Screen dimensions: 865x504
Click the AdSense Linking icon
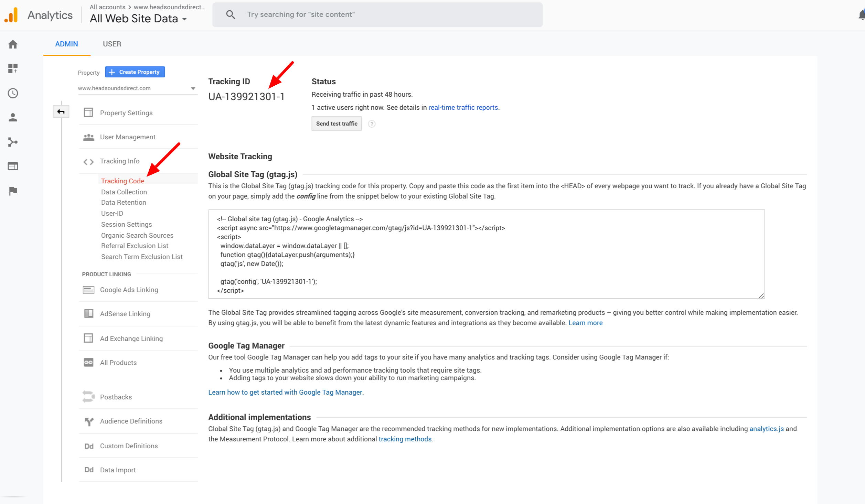[88, 313]
